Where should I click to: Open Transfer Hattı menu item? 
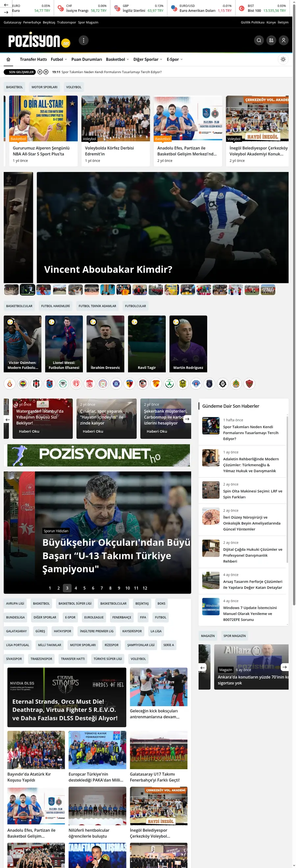(33, 59)
